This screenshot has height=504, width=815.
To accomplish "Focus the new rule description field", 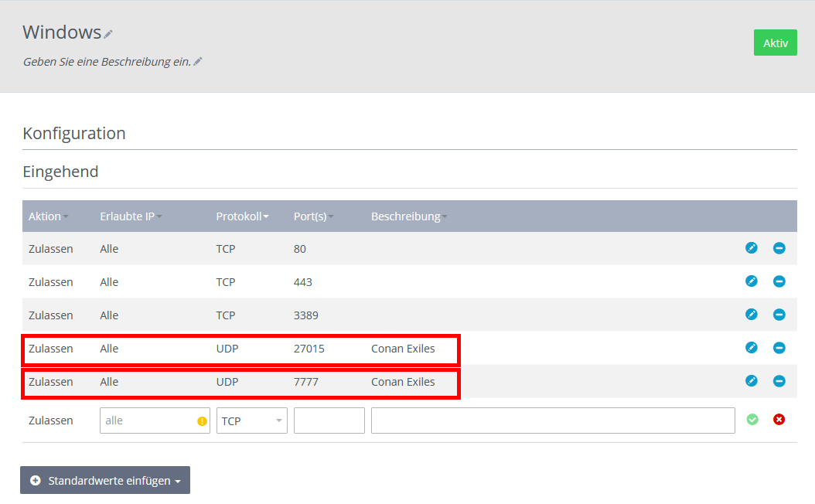I will coord(553,421).
